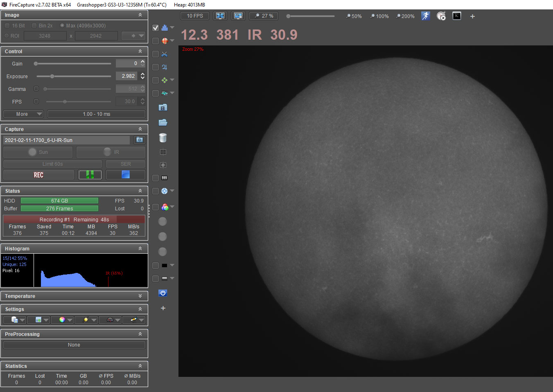Pause recording with the green pause button
This screenshot has height=392, width=553.
[x=90, y=175]
